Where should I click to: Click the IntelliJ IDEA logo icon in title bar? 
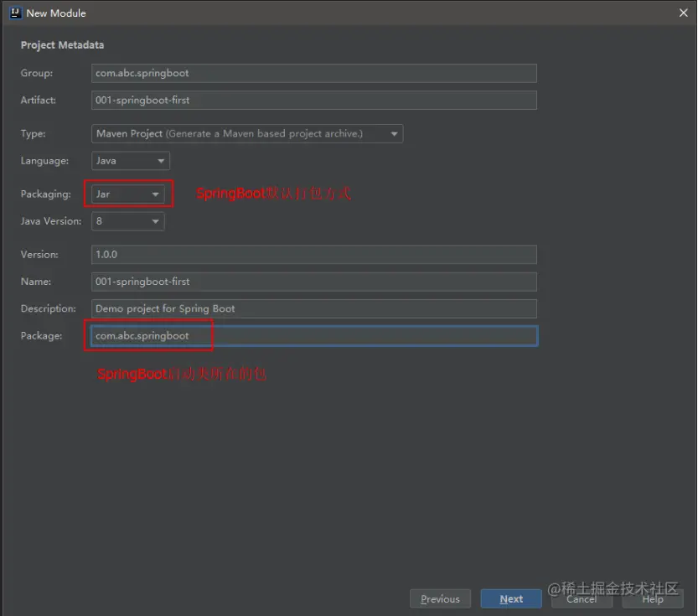pyautogui.click(x=15, y=13)
